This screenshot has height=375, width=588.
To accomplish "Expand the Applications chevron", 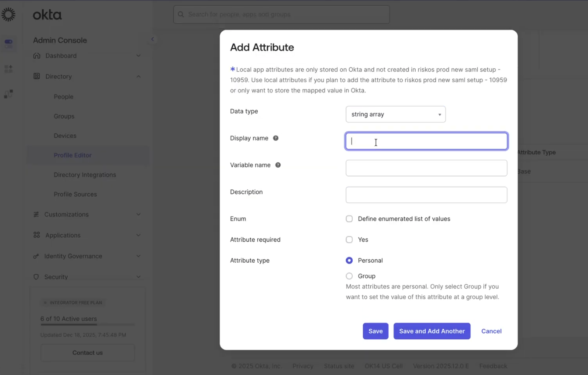I will (138, 235).
